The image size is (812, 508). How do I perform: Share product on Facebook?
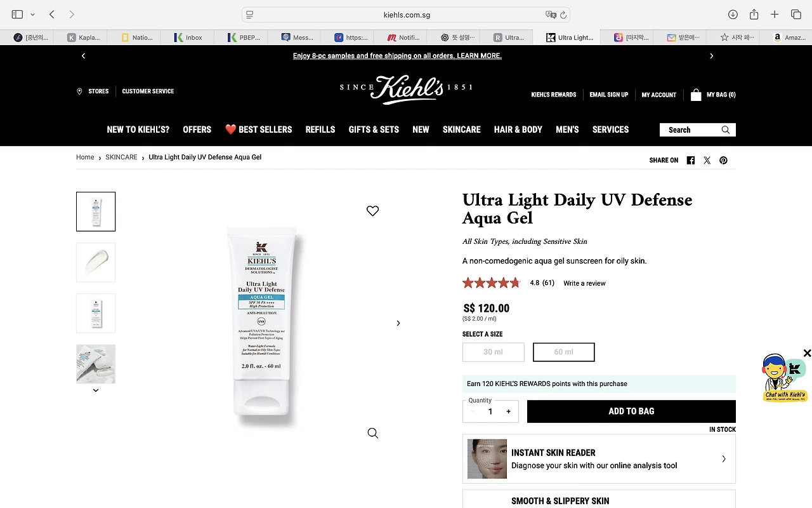(691, 161)
